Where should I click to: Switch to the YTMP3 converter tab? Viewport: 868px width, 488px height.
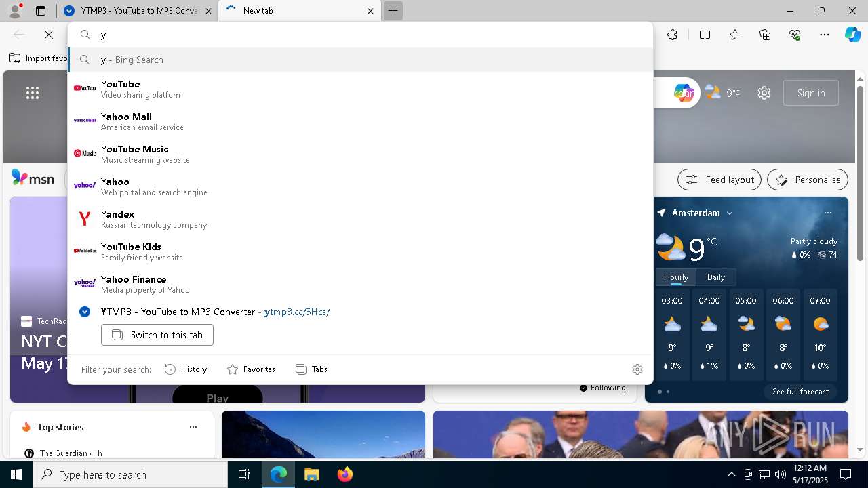(x=138, y=11)
